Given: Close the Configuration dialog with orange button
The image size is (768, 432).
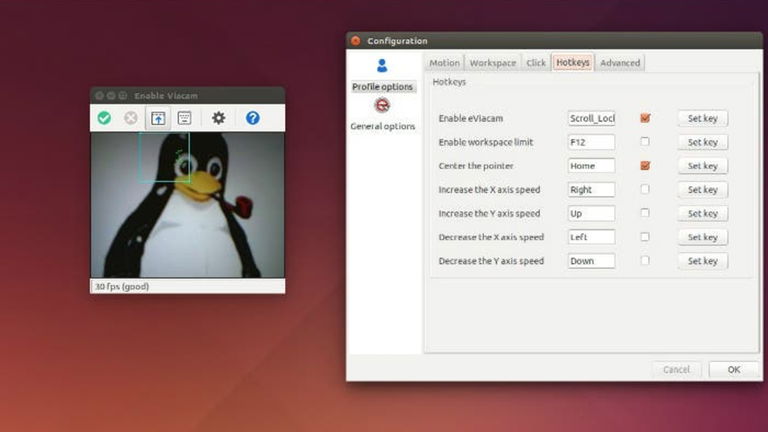Looking at the screenshot, I should (x=356, y=41).
